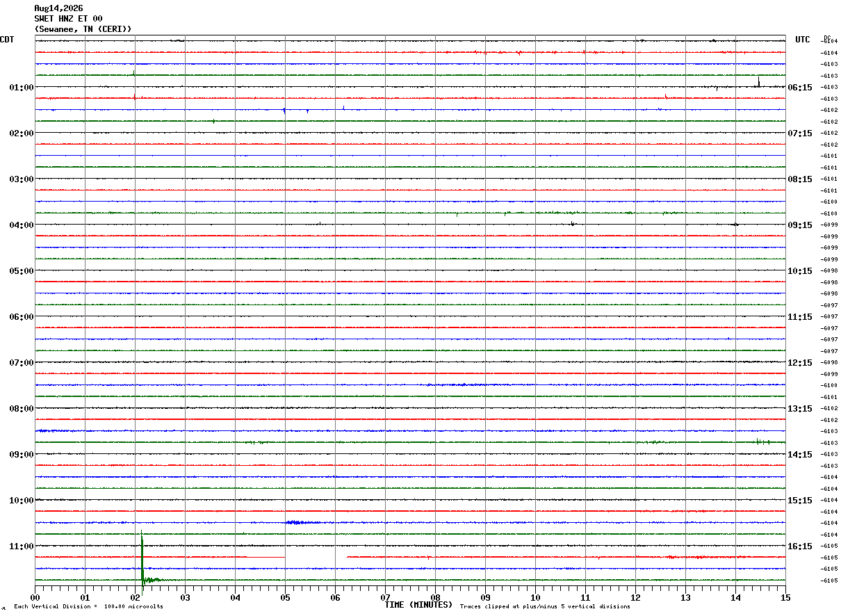Click the 12:15 UTC time label
Screen dimensions: 841x616
click(800, 363)
